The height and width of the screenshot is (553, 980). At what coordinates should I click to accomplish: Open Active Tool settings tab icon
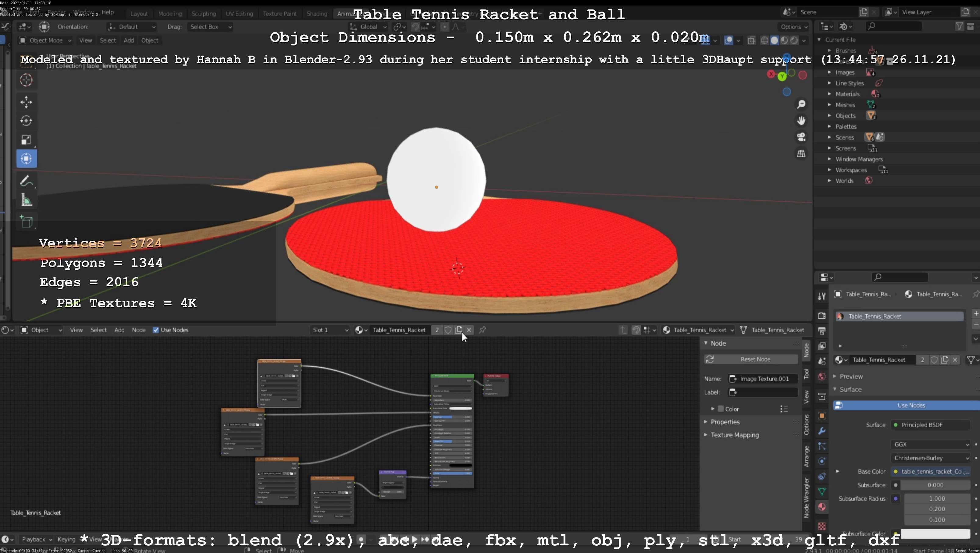coord(822,296)
